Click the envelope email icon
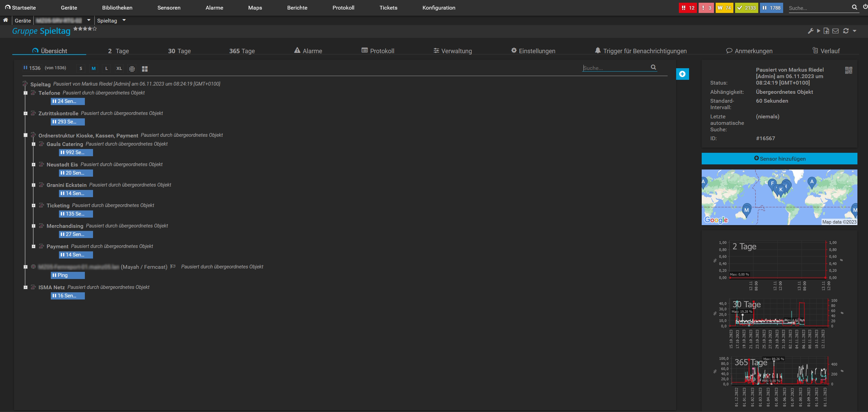 (835, 31)
